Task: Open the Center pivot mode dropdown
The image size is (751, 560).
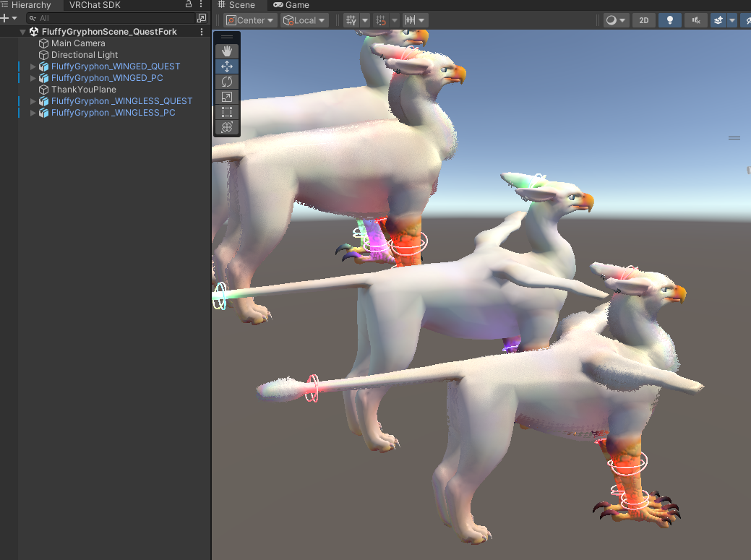Action: point(249,20)
